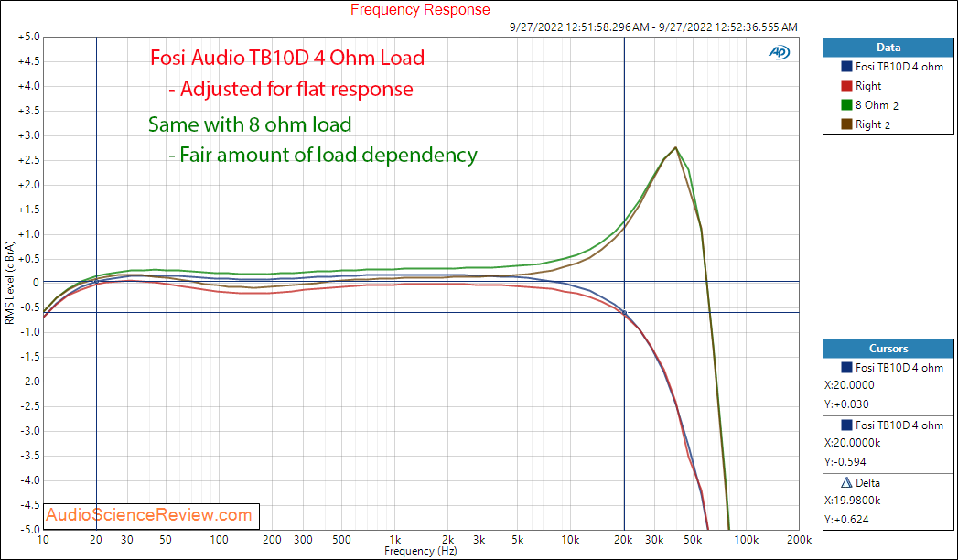Click the 'Y:+0.030' cursor value

point(846,404)
